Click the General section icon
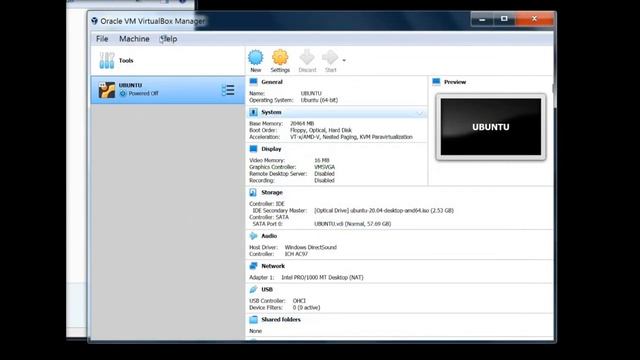Image resolution: width=640 pixels, height=360 pixels. pyautogui.click(x=253, y=82)
